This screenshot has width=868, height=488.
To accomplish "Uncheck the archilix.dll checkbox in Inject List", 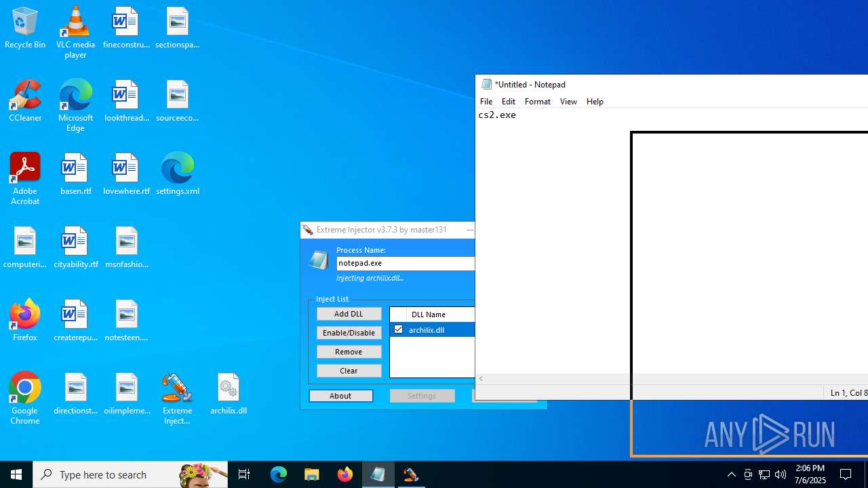I will point(398,329).
